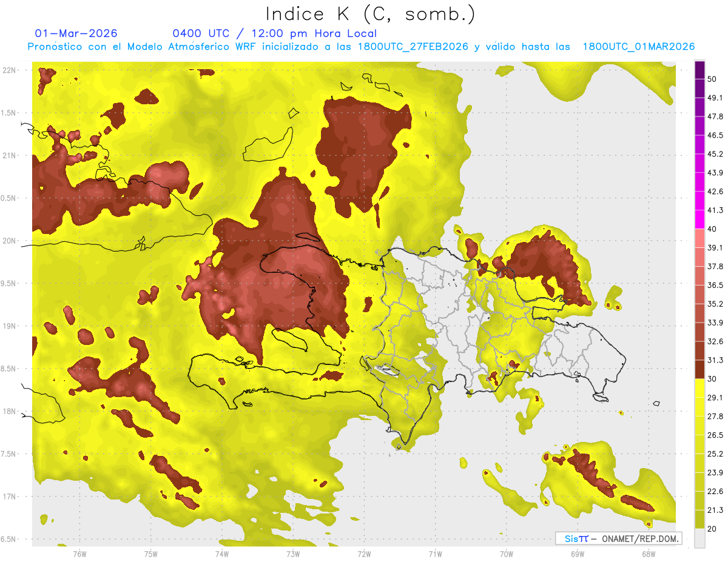Screen dimensions: 728x562
Task: Click the "7.5N" axis label
Action: pos(8,455)
